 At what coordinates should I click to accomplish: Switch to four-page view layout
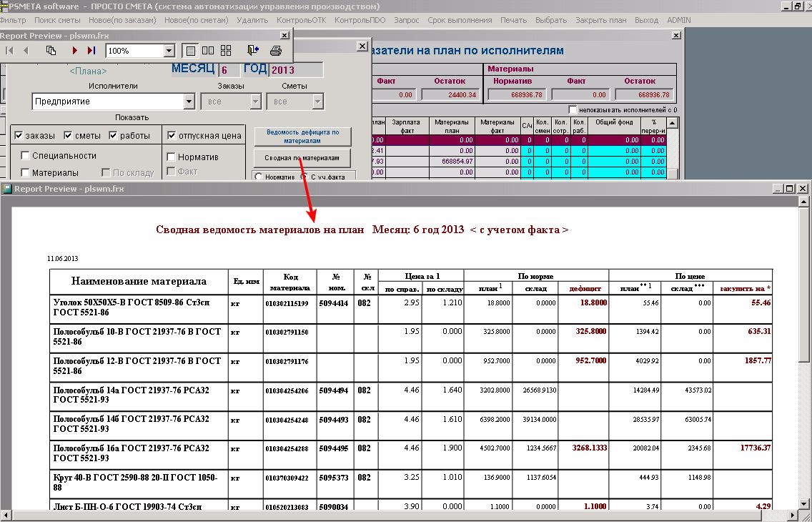pyautogui.click(x=226, y=51)
